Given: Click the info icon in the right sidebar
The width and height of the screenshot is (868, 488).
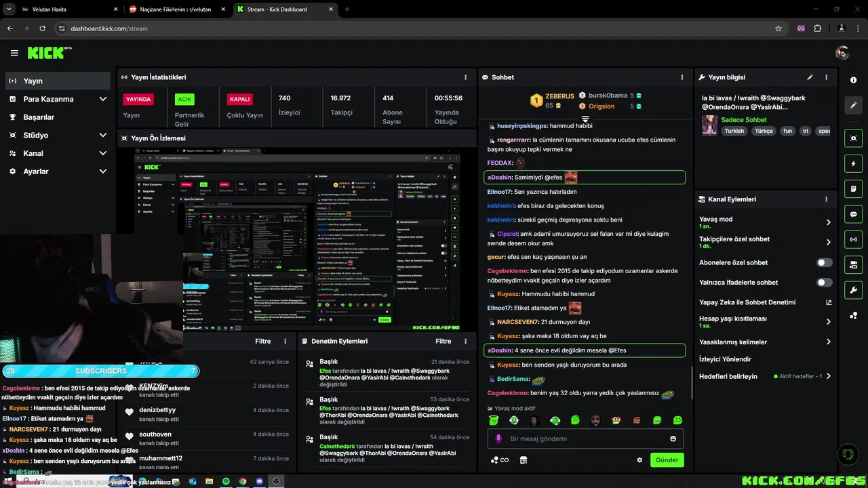Looking at the screenshot, I should point(853,80).
